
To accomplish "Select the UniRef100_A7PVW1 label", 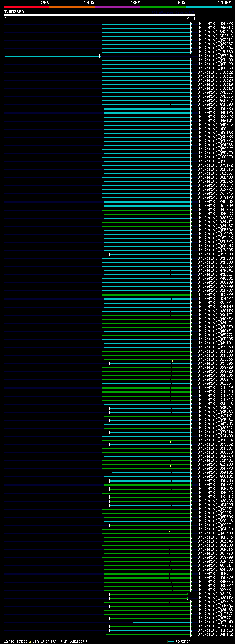I will (x=215, y=271).
